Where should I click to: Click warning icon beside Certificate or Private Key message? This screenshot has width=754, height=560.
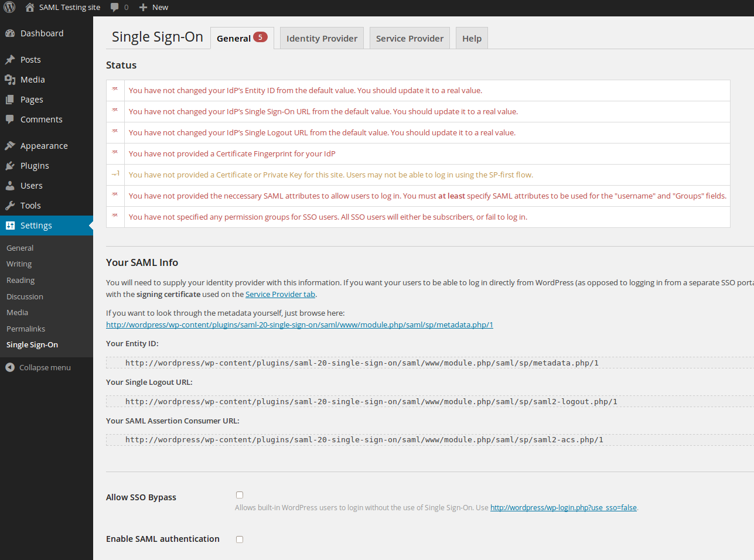click(115, 173)
